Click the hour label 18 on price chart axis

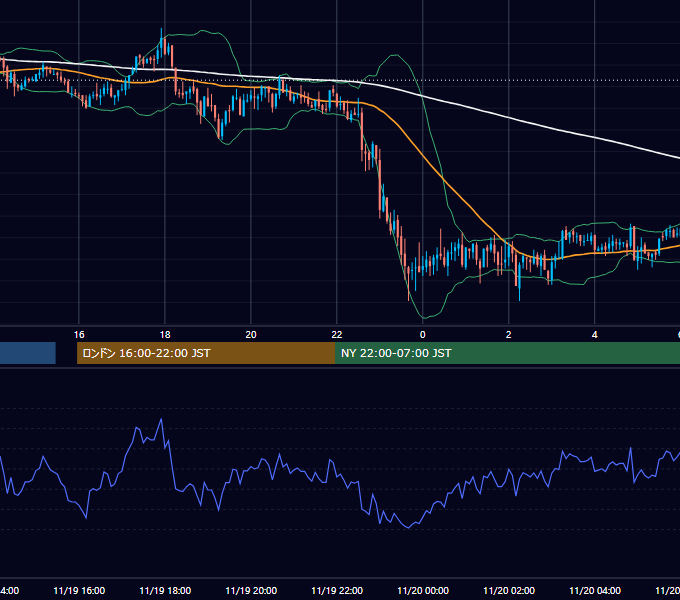(165, 335)
